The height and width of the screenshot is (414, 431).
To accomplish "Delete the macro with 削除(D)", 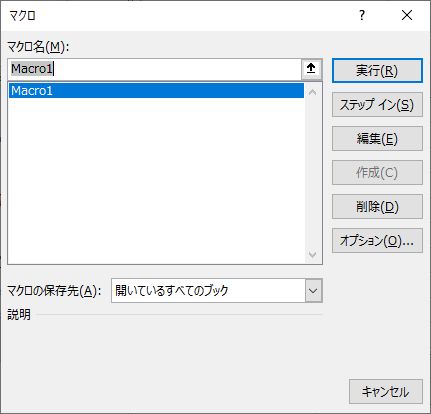I will (x=377, y=207).
